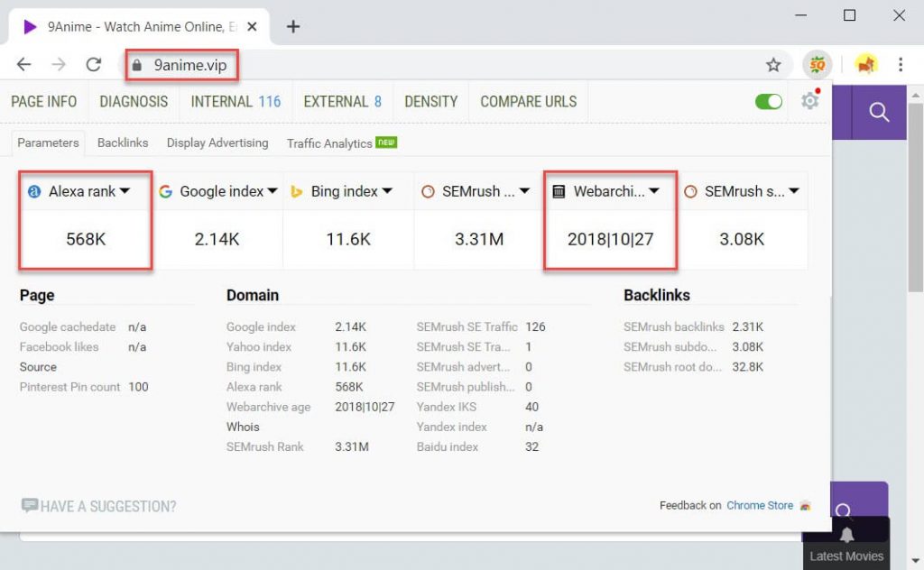Click the SEMrush SE Traffic value 126
This screenshot has width=924, height=570.
click(535, 326)
